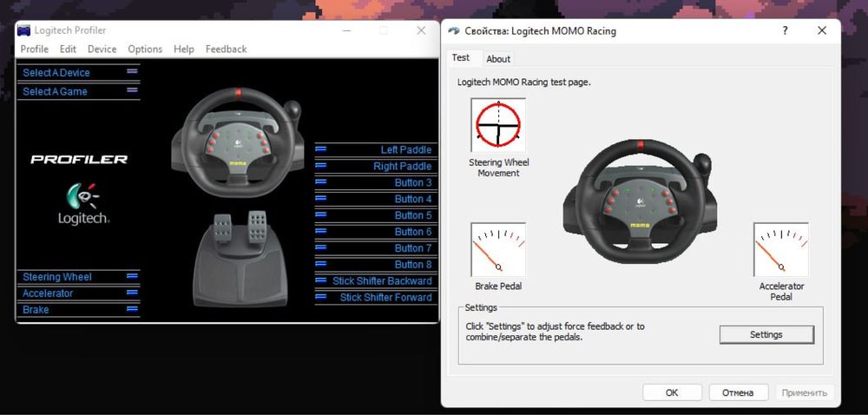This screenshot has width=868, height=415.
Task: Click the Button 6 assignment label
Action: [x=413, y=231]
